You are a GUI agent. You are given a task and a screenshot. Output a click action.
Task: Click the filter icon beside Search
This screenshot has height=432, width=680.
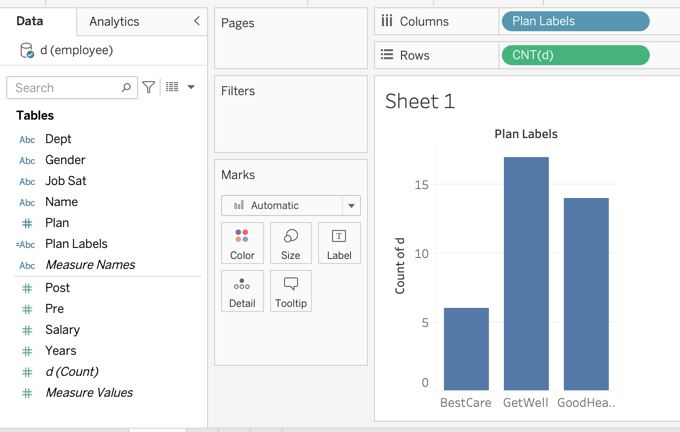pyautogui.click(x=149, y=88)
